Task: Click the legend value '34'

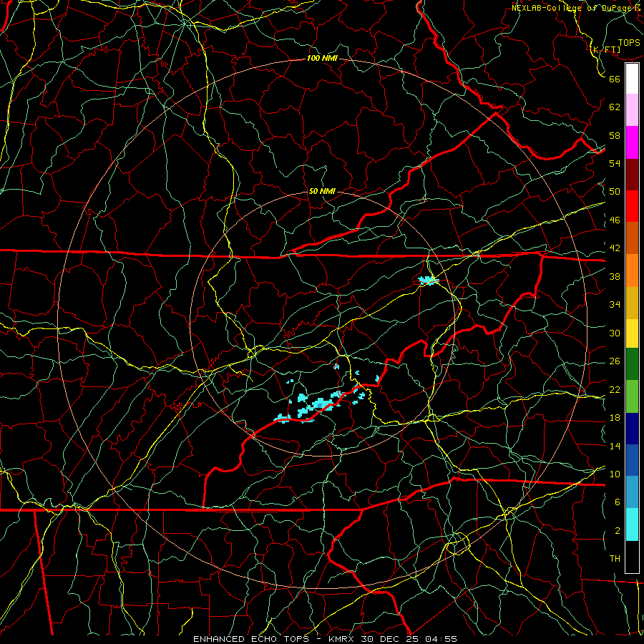Action: click(x=615, y=305)
